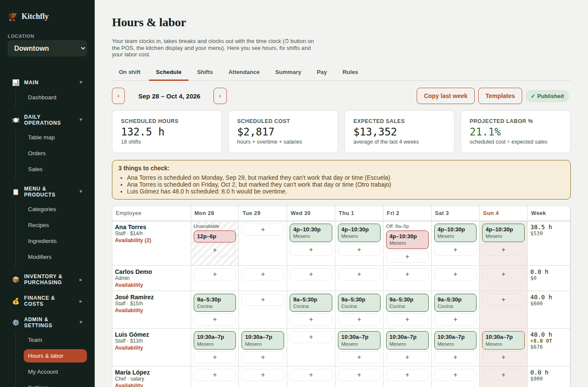Open the Pay tab

coord(322,72)
